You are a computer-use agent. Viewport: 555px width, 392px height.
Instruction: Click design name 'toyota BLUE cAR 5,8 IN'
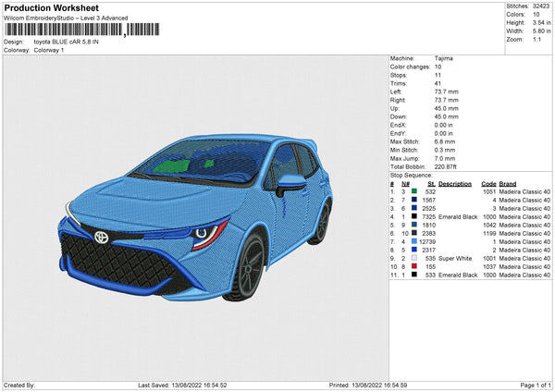point(67,42)
